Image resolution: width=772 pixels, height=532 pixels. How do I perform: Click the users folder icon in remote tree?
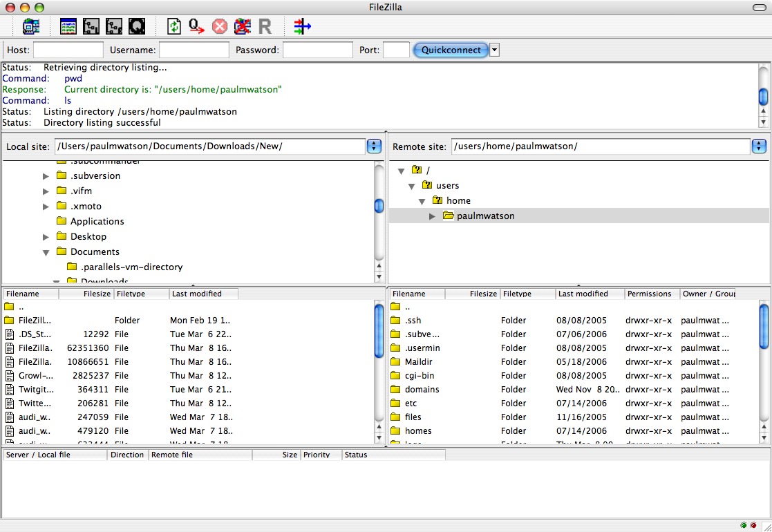click(427, 185)
